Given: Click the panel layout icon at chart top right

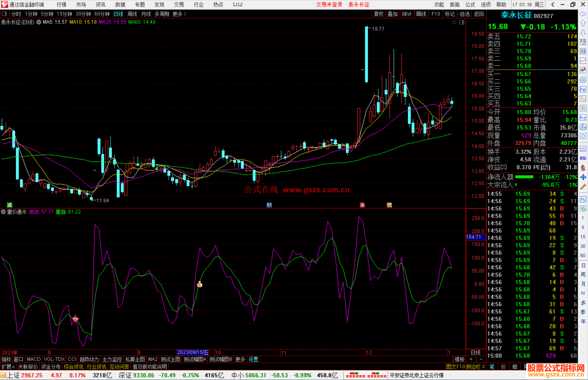Looking at the screenshot, I should (x=462, y=22).
